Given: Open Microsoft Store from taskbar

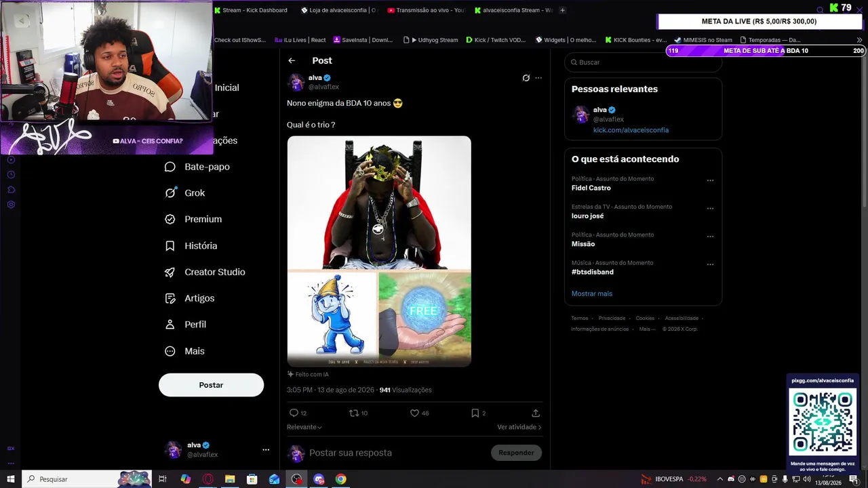Looking at the screenshot, I should (252, 479).
